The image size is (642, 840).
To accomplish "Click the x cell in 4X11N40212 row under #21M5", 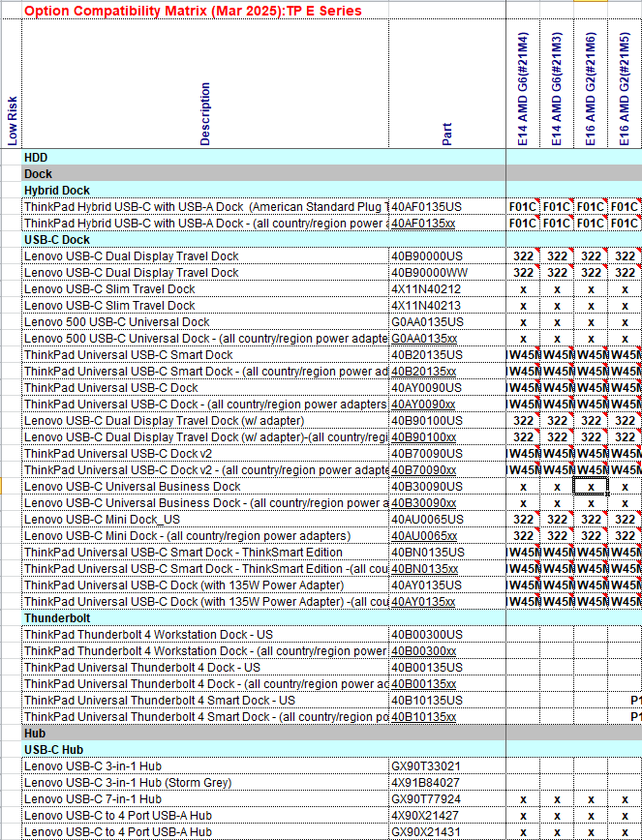I will point(625,289).
